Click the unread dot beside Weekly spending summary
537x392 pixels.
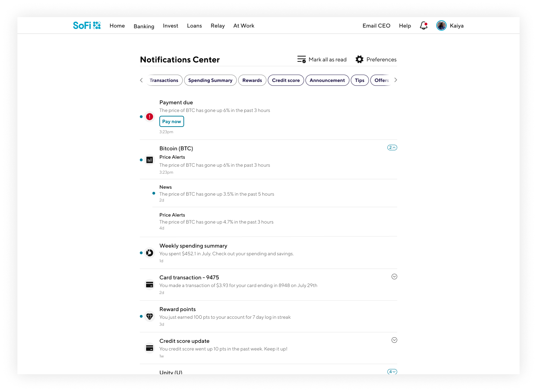pos(141,253)
